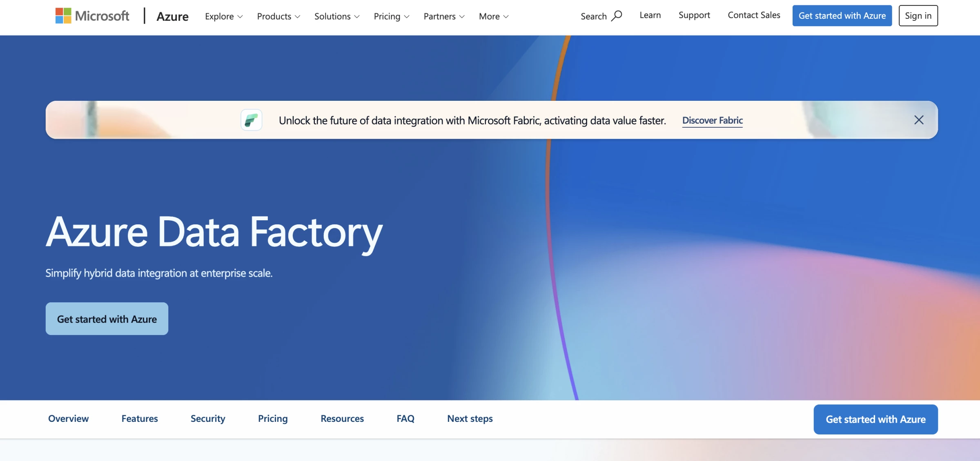
Task: Go to the Azure home link
Action: click(x=172, y=16)
